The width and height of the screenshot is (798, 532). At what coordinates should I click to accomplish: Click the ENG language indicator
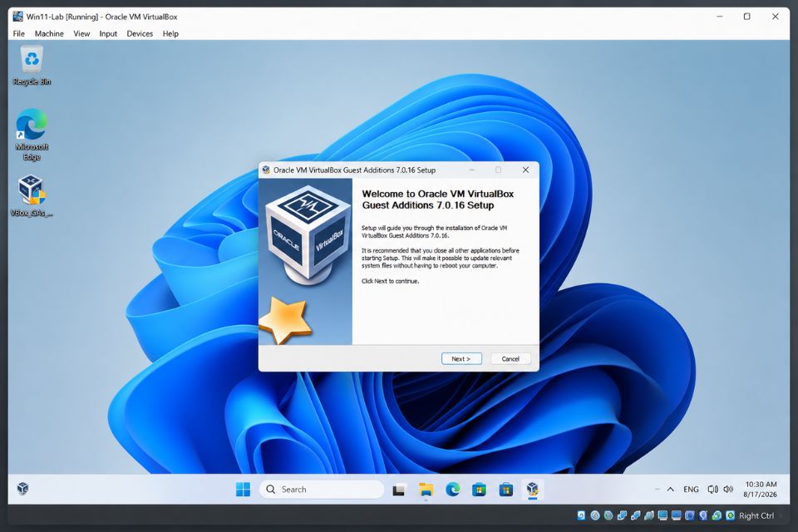pos(691,490)
